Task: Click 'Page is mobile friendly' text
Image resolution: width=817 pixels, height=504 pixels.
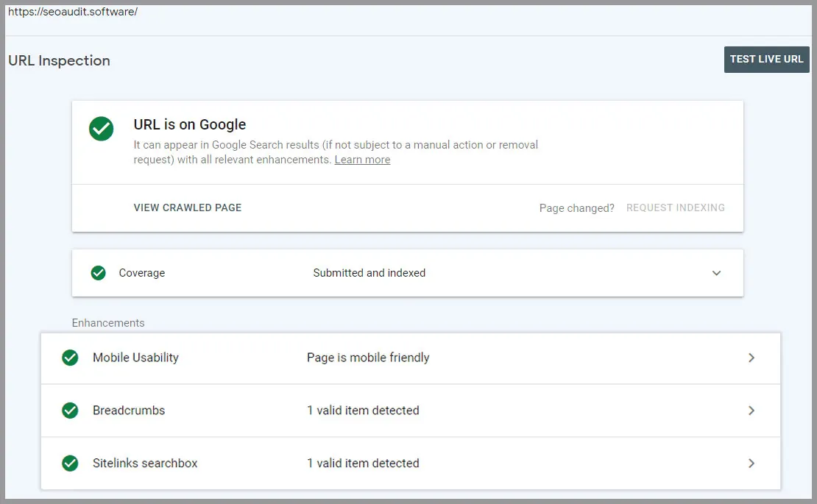Action: [x=368, y=358]
